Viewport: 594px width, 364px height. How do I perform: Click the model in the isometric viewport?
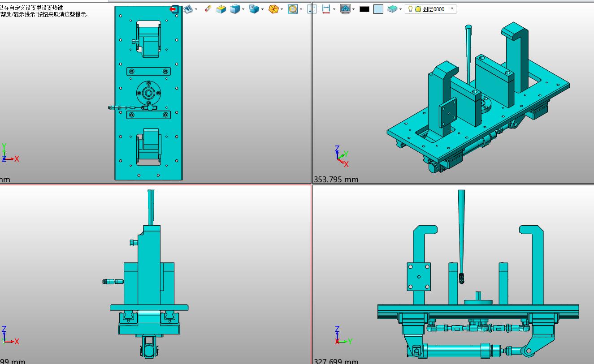pyautogui.click(x=477, y=98)
